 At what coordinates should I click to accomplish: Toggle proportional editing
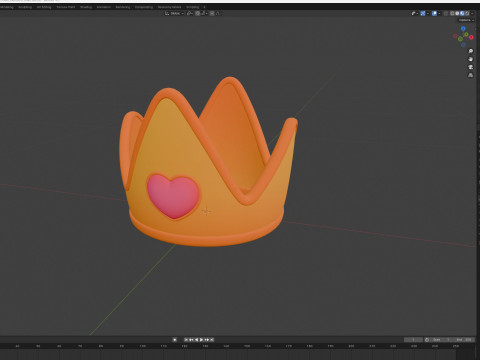point(212,13)
